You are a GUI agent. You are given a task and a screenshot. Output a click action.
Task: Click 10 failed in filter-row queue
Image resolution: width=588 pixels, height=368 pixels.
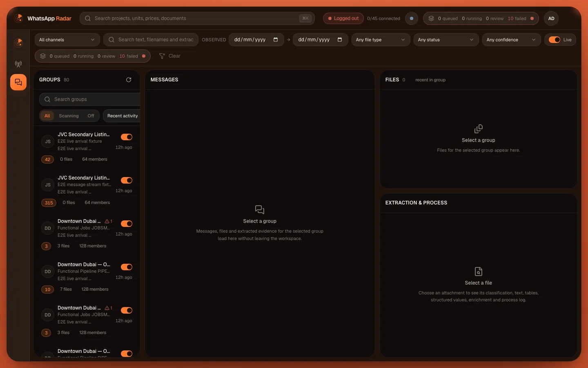[x=129, y=56]
